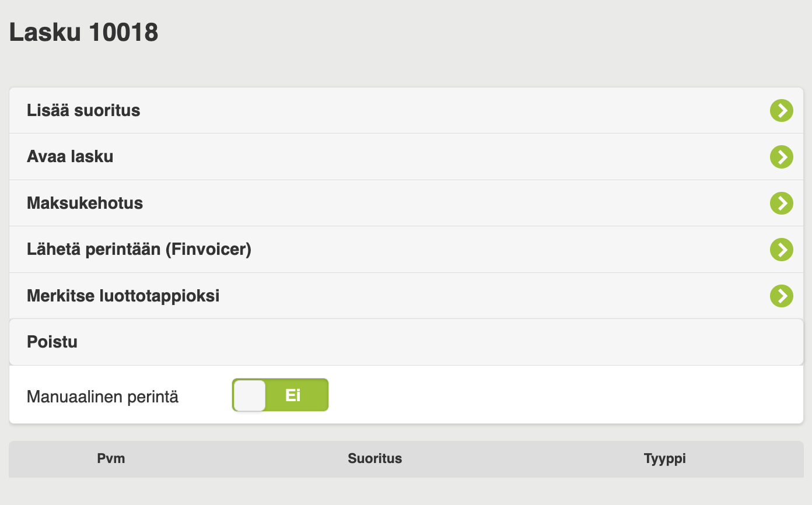This screenshot has width=812, height=505.
Task: Click the Poistu button
Action: tap(406, 342)
